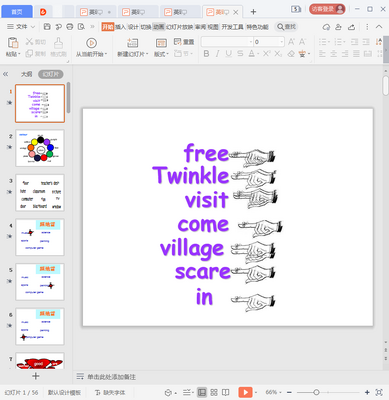389x400 pixels.
Task: Open the 首页 home tab
Action: (17, 12)
